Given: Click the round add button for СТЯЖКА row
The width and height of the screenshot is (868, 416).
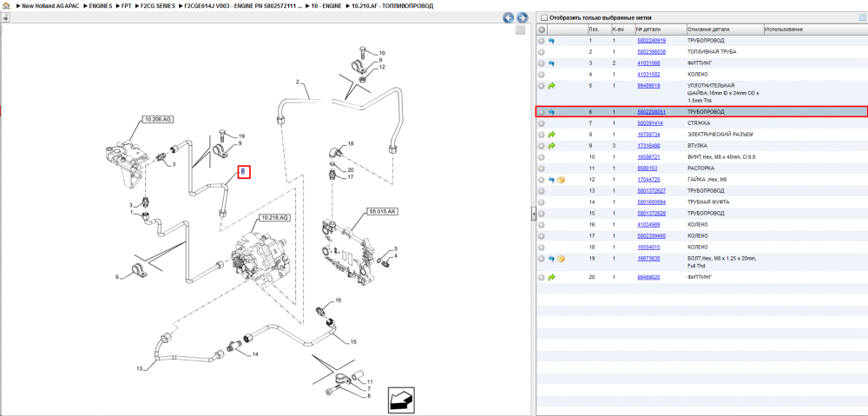Looking at the screenshot, I should pos(542,123).
